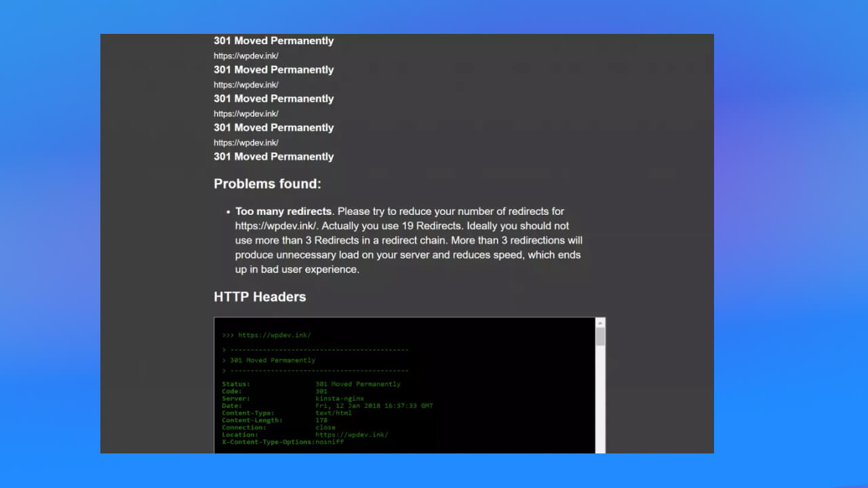The width and height of the screenshot is (868, 488).
Task: Click the 'Problems found:' heading
Action: coord(267,184)
